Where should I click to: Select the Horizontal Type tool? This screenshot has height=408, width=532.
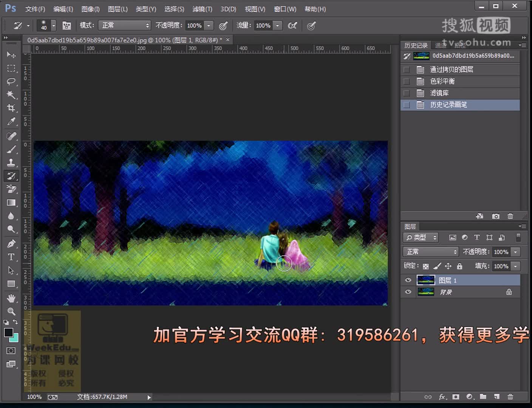(11, 257)
